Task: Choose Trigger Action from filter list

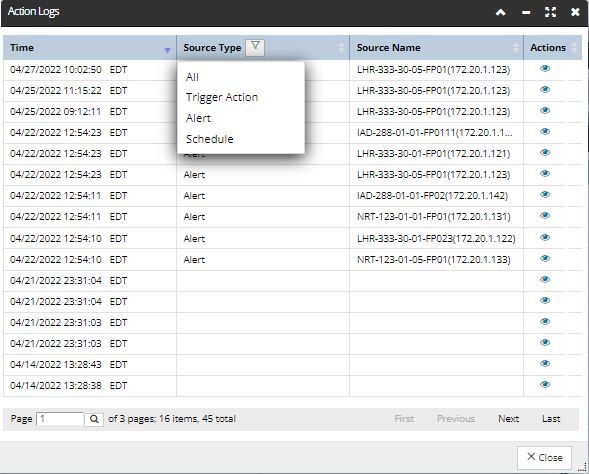Action: (222, 97)
